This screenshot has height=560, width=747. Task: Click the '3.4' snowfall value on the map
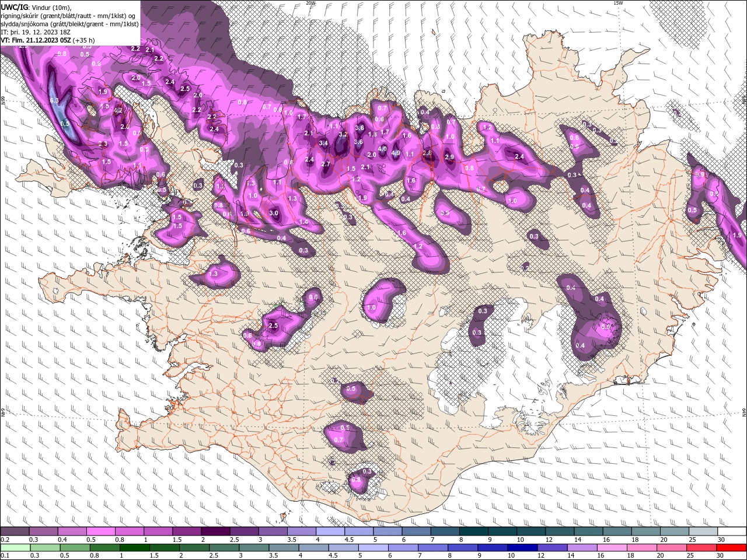pyautogui.click(x=323, y=143)
